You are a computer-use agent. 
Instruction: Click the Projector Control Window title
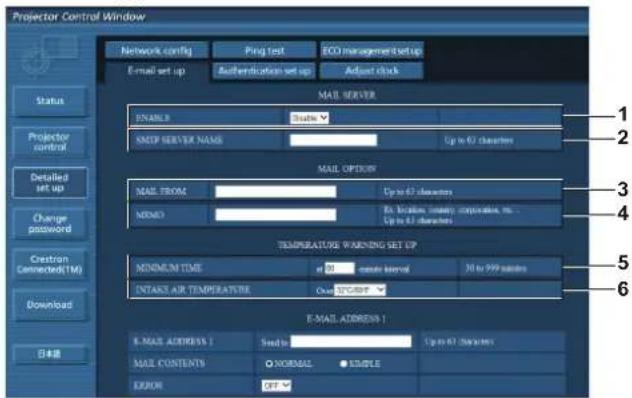click(79, 17)
